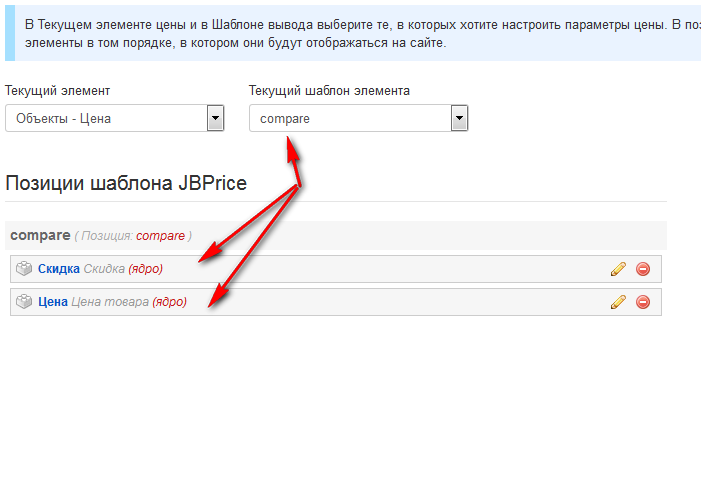This screenshot has height=503, width=701.
Task: Open the 'compare' template combo box
Action: 349,119
